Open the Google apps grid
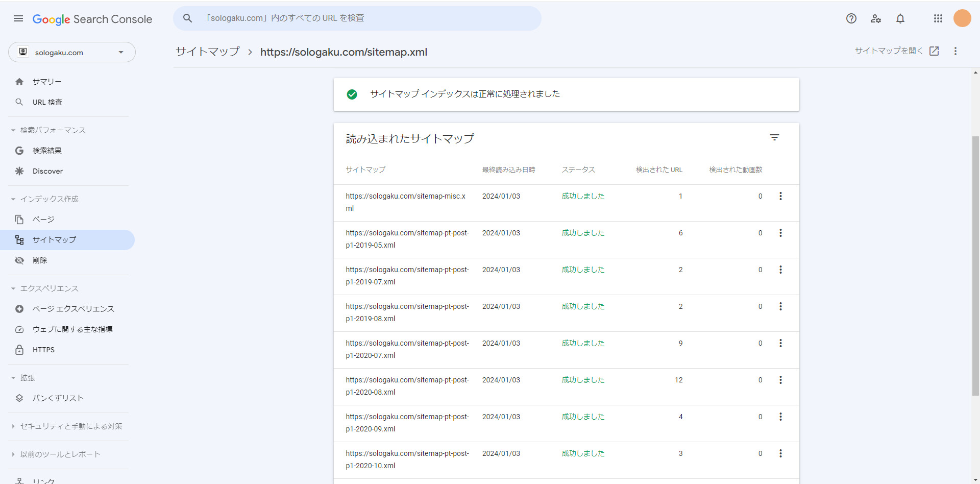Image resolution: width=980 pixels, height=484 pixels. (x=938, y=19)
